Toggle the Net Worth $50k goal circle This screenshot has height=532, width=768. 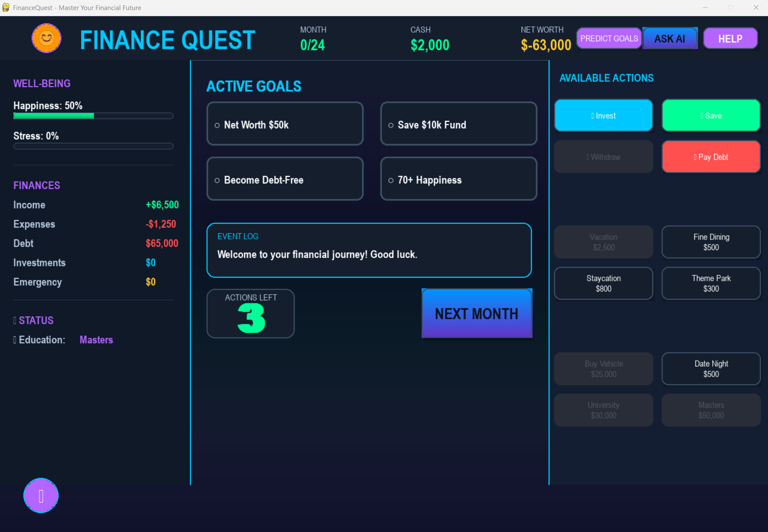point(217,125)
